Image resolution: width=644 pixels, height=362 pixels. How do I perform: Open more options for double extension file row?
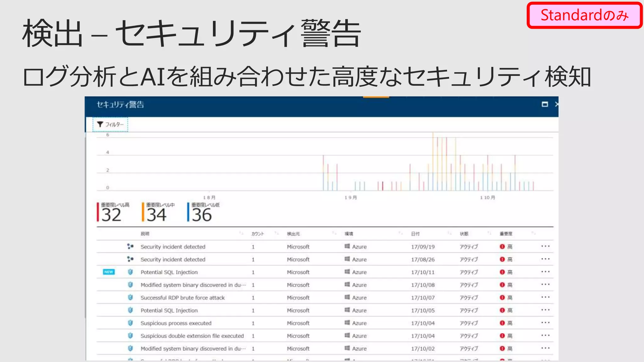[x=545, y=336]
